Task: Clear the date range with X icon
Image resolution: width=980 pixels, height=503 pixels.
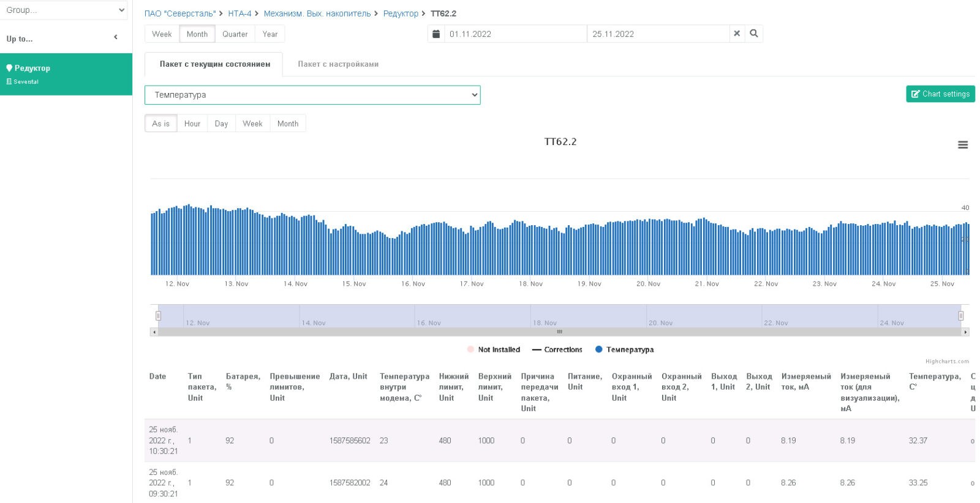Action: [737, 34]
